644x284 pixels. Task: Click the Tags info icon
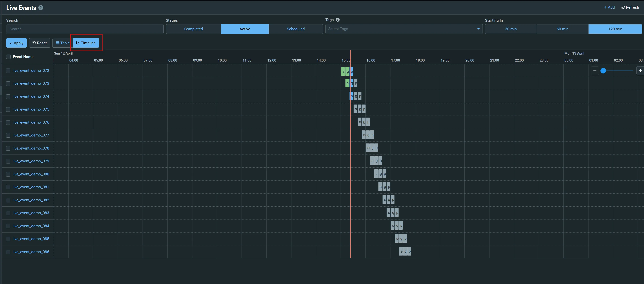coord(337,20)
